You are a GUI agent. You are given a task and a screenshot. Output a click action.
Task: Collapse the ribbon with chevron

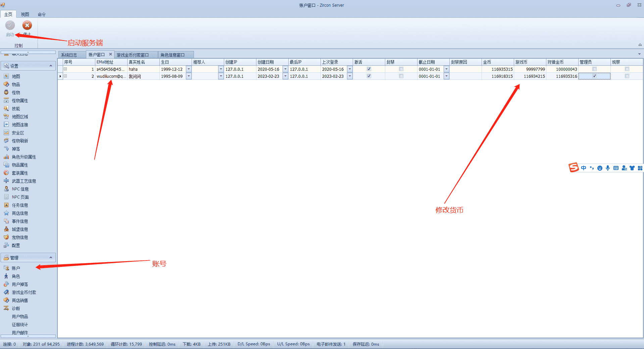tap(640, 45)
